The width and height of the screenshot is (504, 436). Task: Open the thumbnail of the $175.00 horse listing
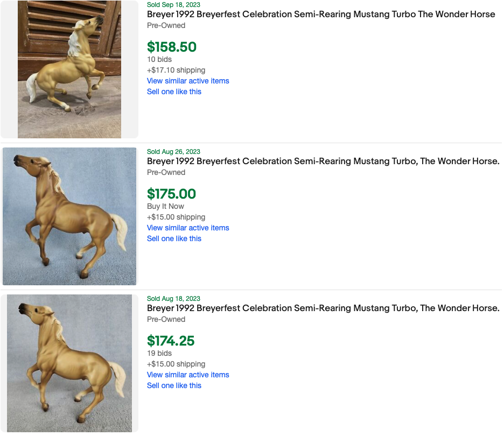(x=69, y=216)
